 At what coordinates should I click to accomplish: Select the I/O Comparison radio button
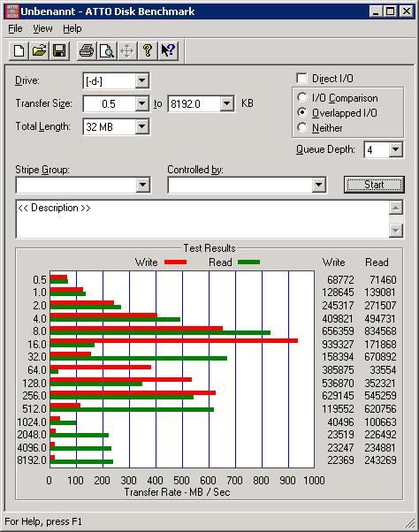pyautogui.click(x=302, y=98)
